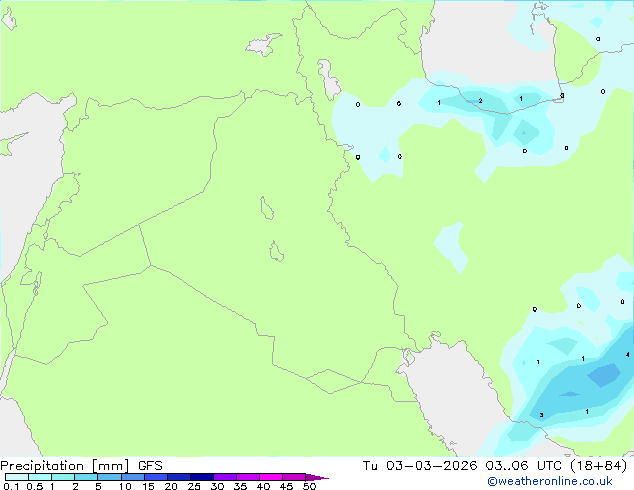634x490 pixels.
Task: Click the 20–25 mm legend color swatch
Action: coord(179,477)
